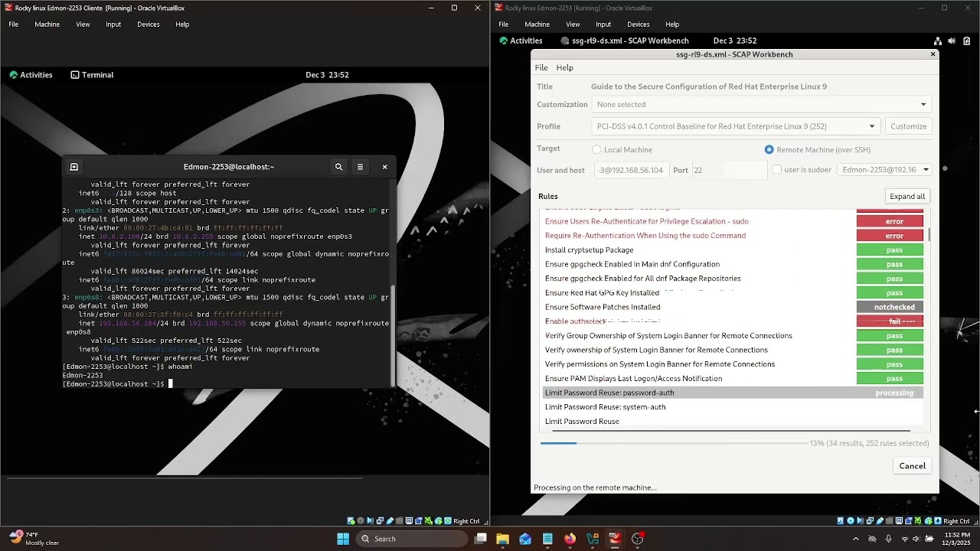Click the GNOME volume icon in right VM
980x551 pixels.
coord(952,41)
